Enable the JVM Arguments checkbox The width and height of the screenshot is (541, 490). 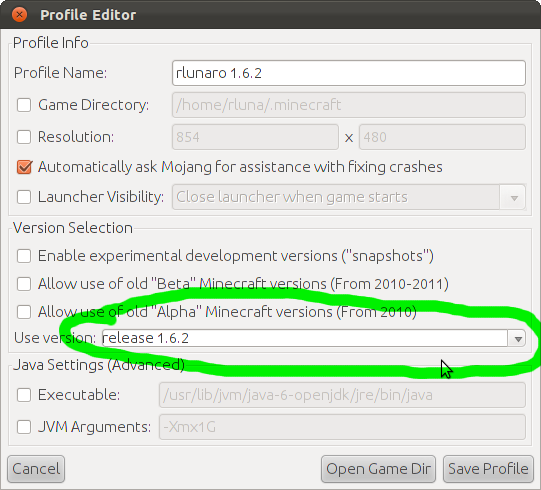(x=24, y=427)
